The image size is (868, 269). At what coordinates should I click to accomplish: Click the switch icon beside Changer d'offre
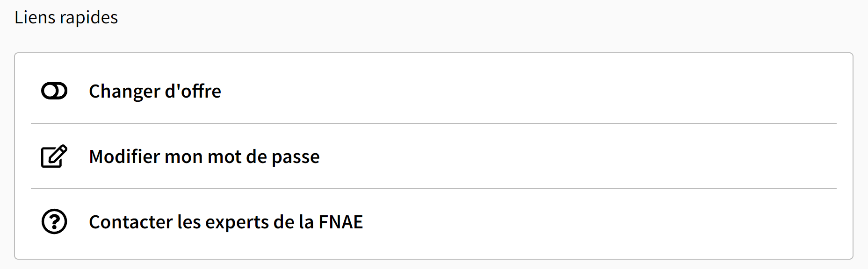click(x=54, y=91)
